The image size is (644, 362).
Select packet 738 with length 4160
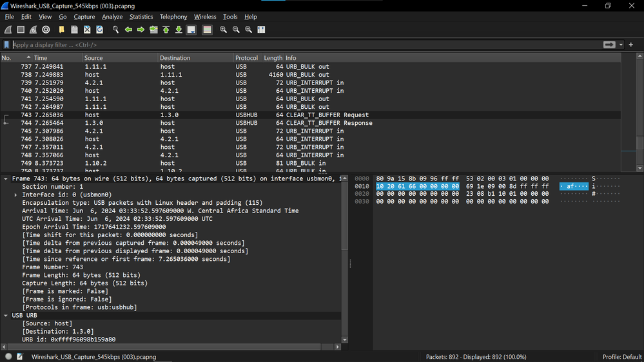(x=311, y=75)
